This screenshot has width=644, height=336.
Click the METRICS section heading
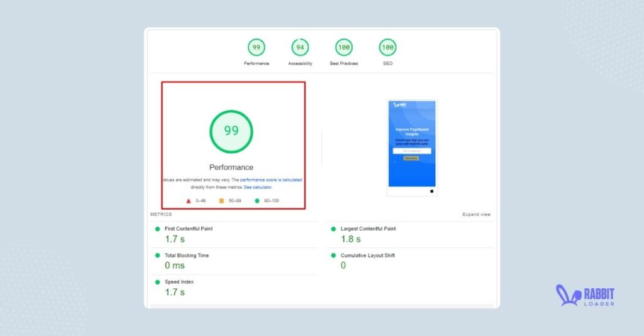(161, 214)
